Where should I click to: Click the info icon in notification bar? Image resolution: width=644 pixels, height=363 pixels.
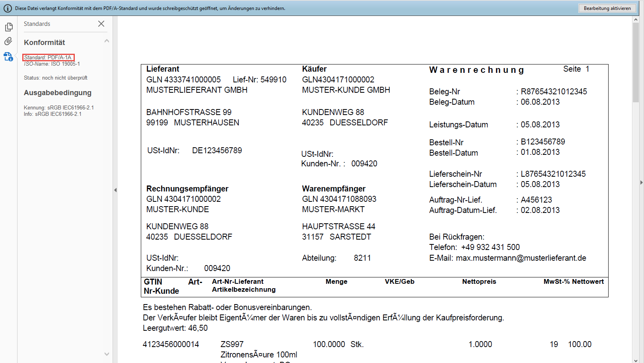pyautogui.click(x=8, y=8)
